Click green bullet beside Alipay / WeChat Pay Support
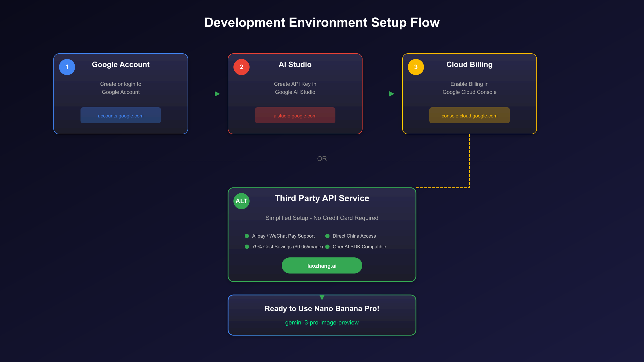 [x=247, y=236]
